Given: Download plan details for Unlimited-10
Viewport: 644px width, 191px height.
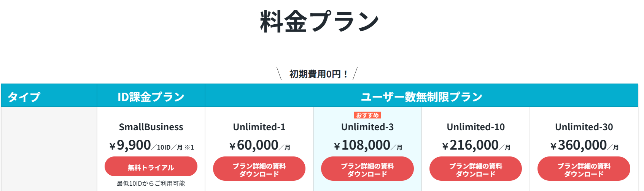Looking at the screenshot, I should [x=475, y=170].
